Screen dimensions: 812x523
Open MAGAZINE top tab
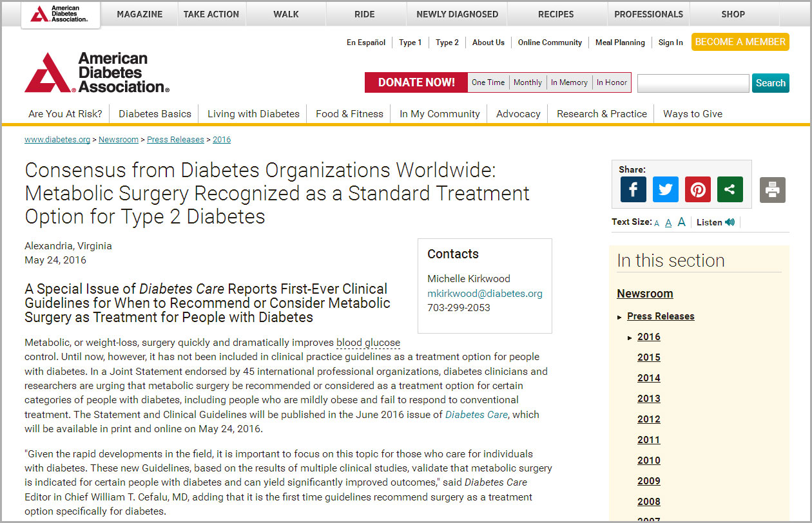point(140,14)
